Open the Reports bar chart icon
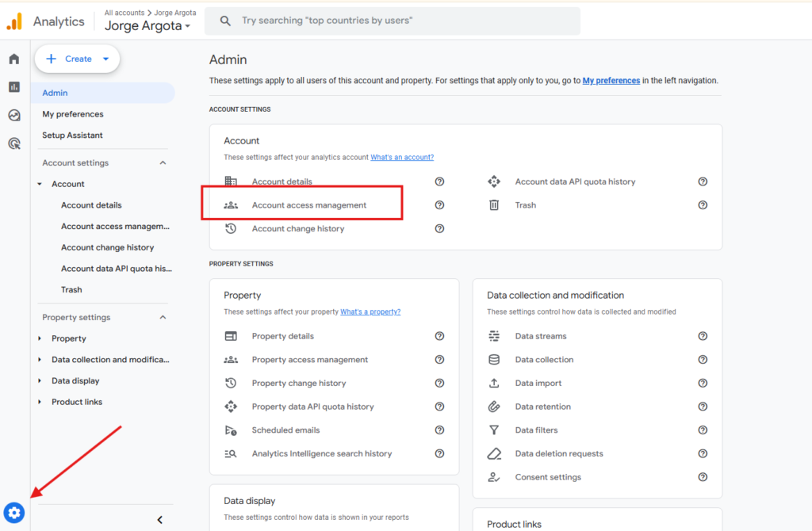The width and height of the screenshot is (812, 531). (x=14, y=87)
